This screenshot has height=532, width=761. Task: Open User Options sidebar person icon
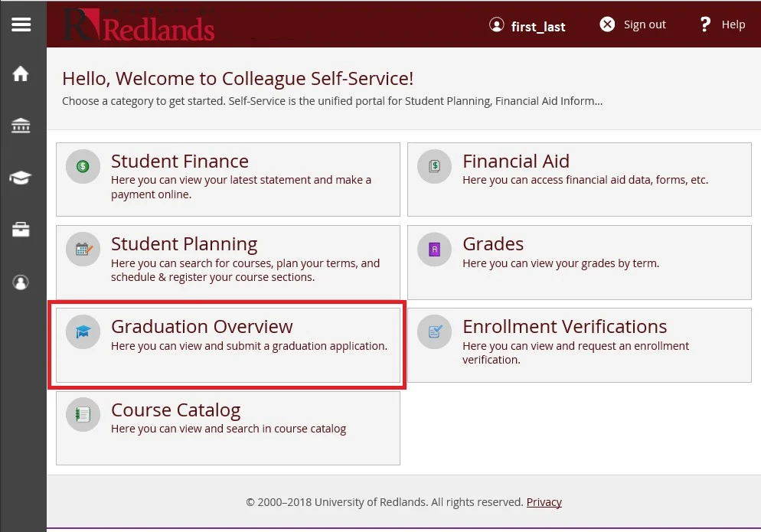coord(21,282)
